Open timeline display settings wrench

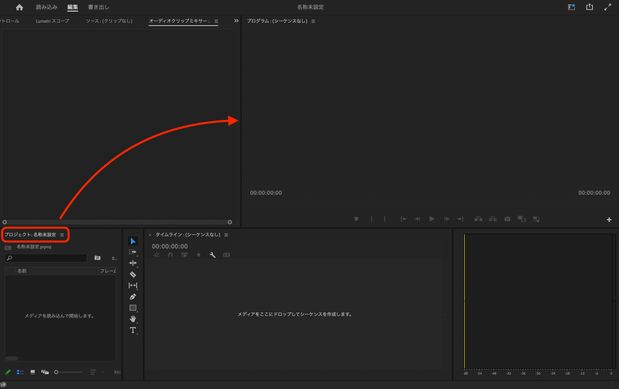[212, 255]
